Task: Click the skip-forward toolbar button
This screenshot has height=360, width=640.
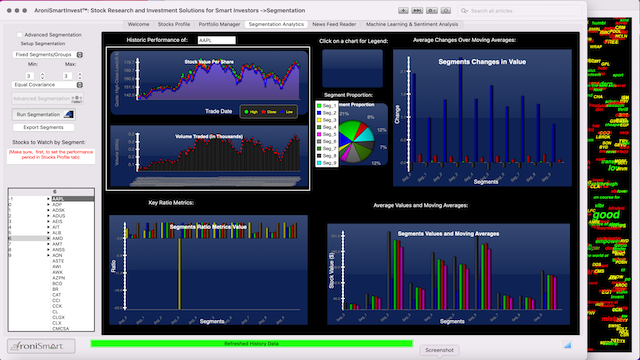Action: point(417,11)
